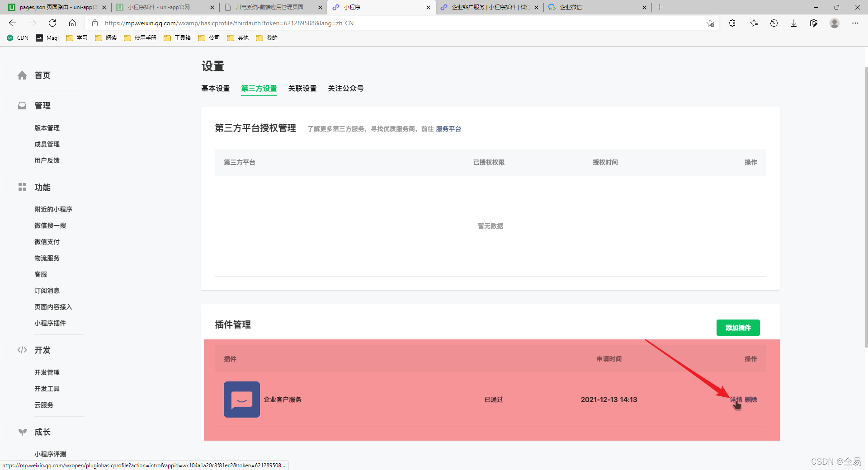
Task: Open the 使用手册 bookmark folder
Action: click(x=140, y=38)
